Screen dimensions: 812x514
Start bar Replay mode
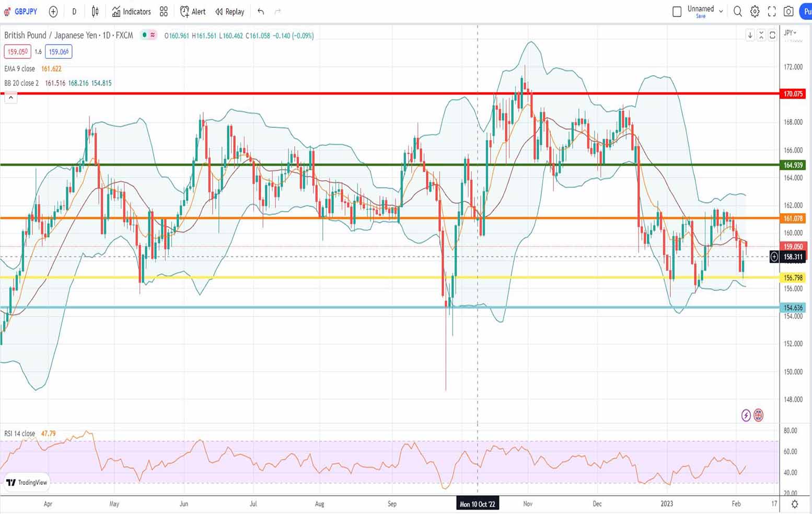(x=229, y=11)
